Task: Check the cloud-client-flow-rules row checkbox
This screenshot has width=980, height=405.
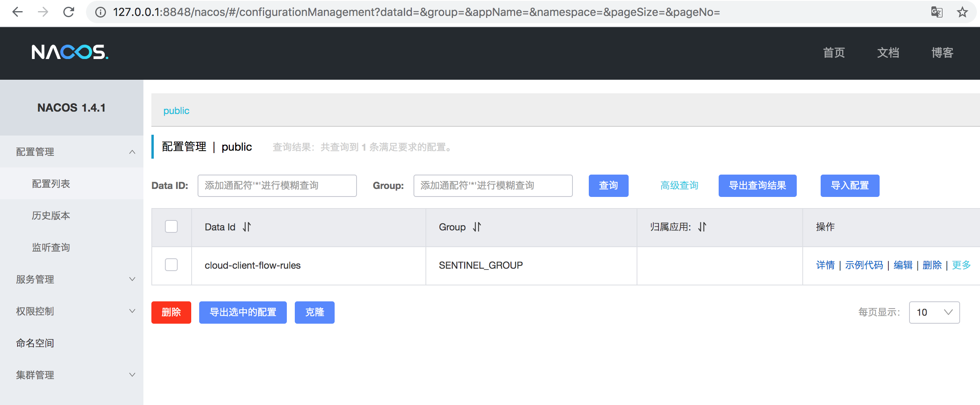Action: (171, 265)
